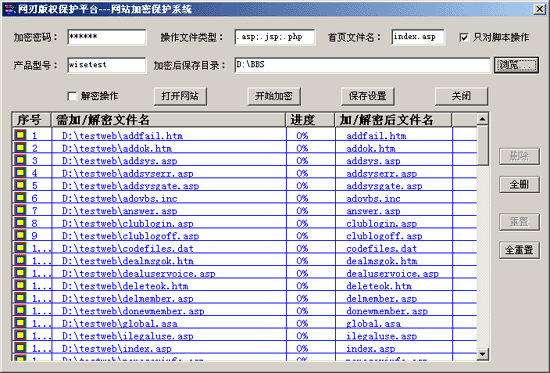Select D:\testweb\addok.htm source path

point(117,148)
